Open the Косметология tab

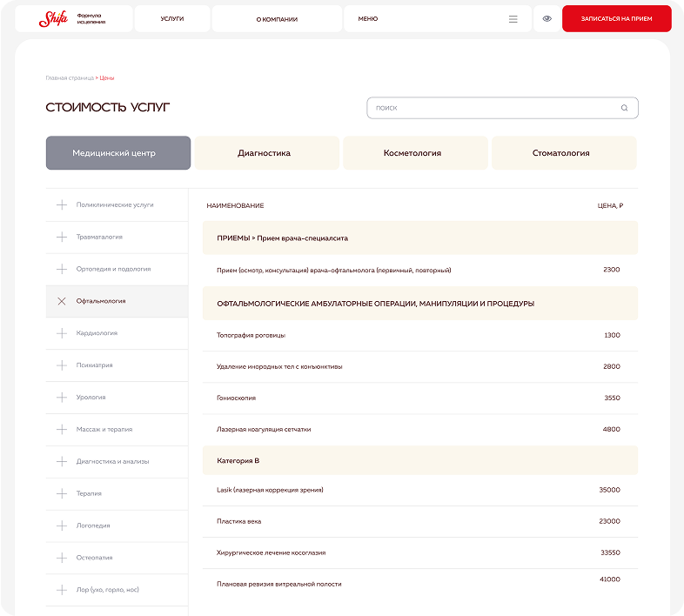point(412,153)
